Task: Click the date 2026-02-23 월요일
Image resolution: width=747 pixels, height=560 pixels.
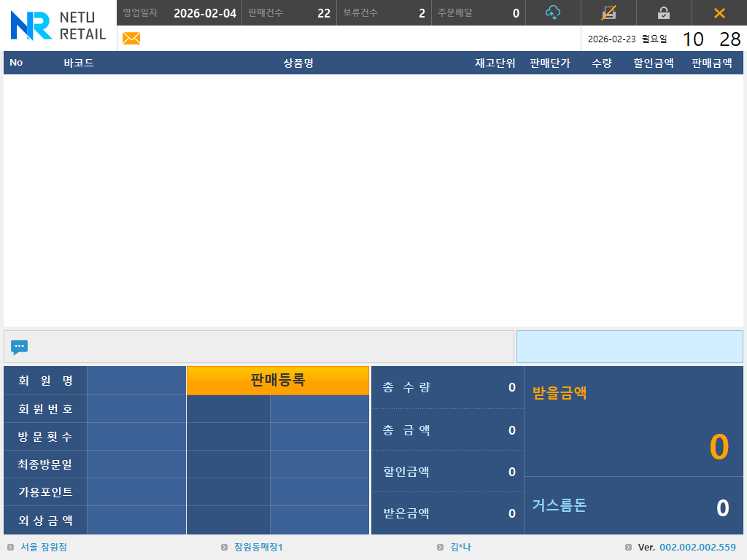Action: point(627,39)
